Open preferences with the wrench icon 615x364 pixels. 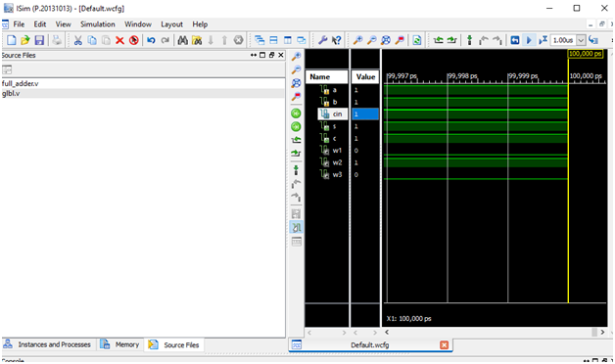323,40
